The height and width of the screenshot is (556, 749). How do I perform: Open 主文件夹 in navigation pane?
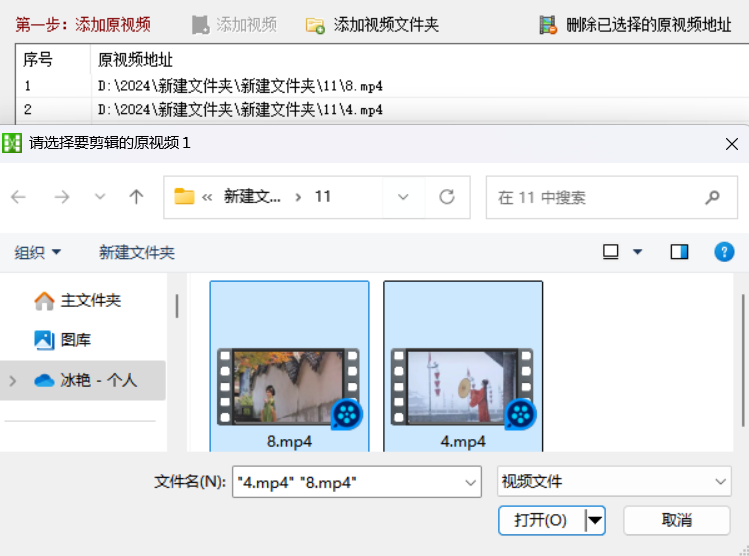[x=91, y=300]
